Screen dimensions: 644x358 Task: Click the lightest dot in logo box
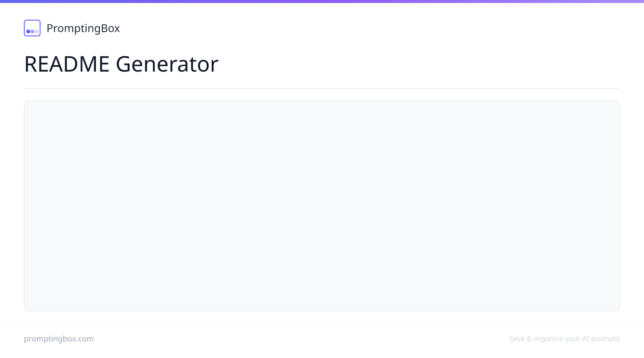(x=36, y=31)
